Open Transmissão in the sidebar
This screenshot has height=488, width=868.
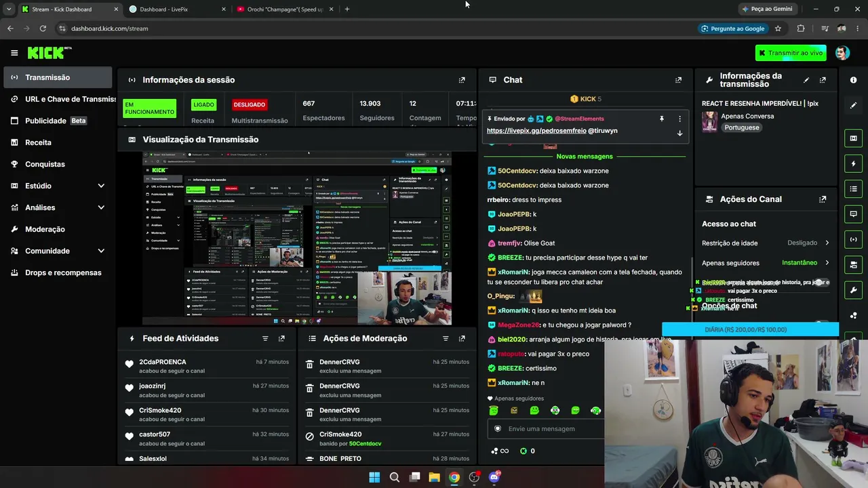(57, 77)
